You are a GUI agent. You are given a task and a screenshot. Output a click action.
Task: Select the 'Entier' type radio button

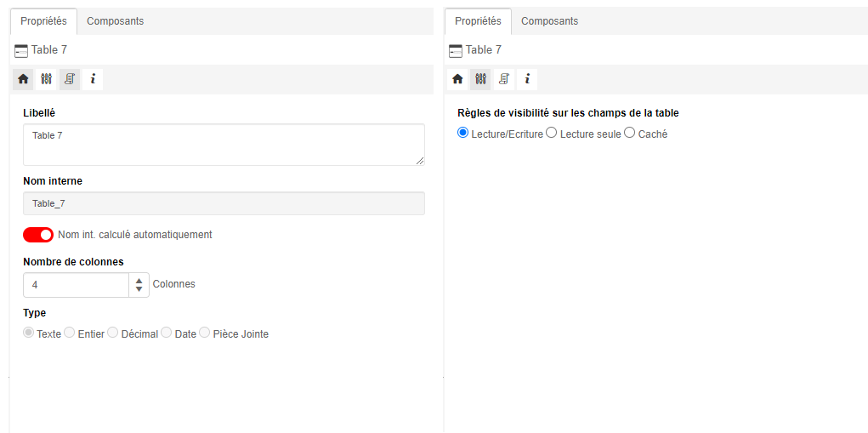coord(70,333)
